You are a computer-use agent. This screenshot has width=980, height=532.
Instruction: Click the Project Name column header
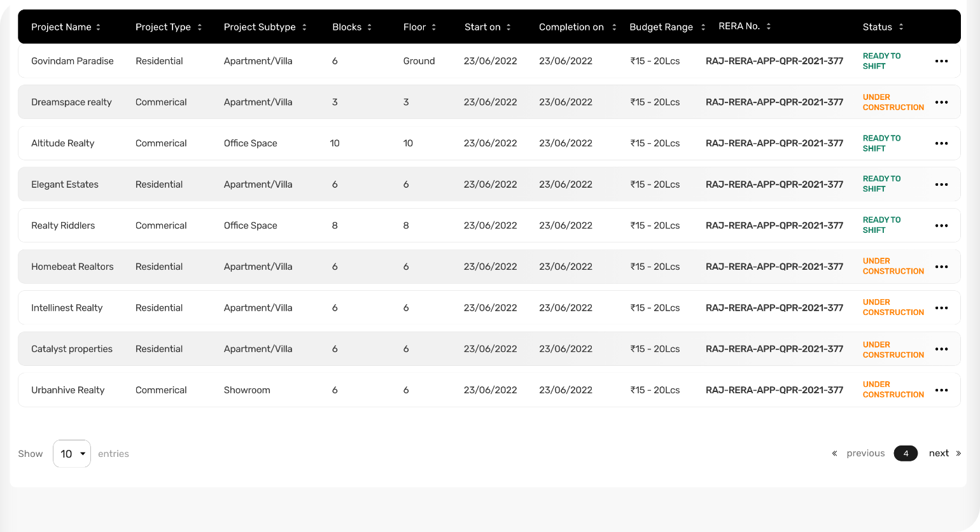(x=61, y=27)
